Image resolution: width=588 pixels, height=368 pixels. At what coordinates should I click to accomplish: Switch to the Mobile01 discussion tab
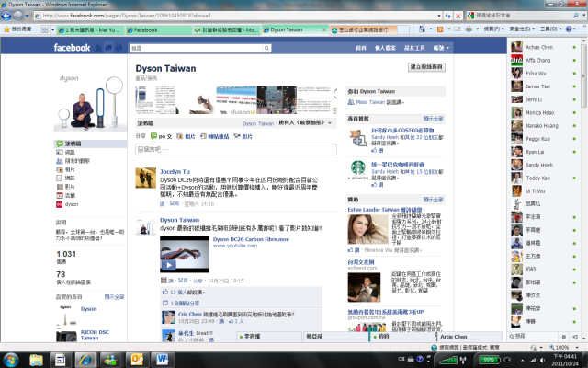click(227, 30)
